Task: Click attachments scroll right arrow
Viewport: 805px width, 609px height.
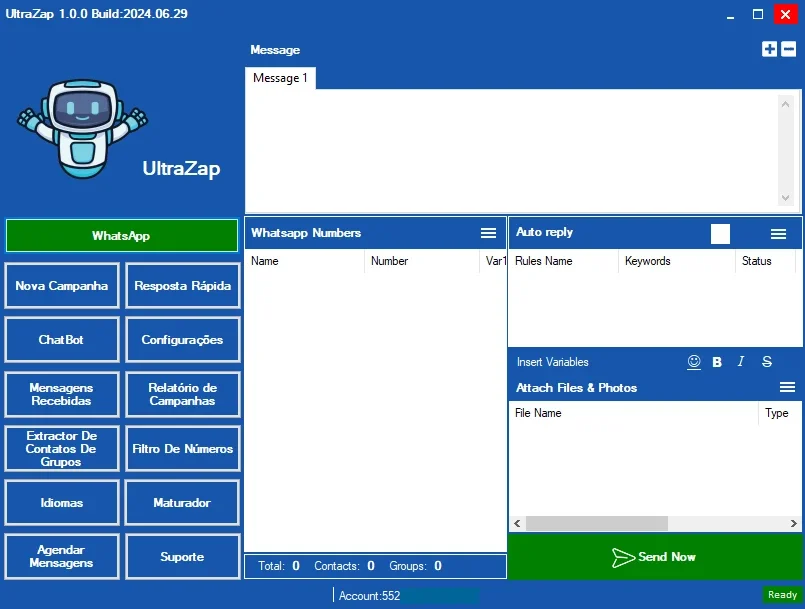Action: pos(794,523)
